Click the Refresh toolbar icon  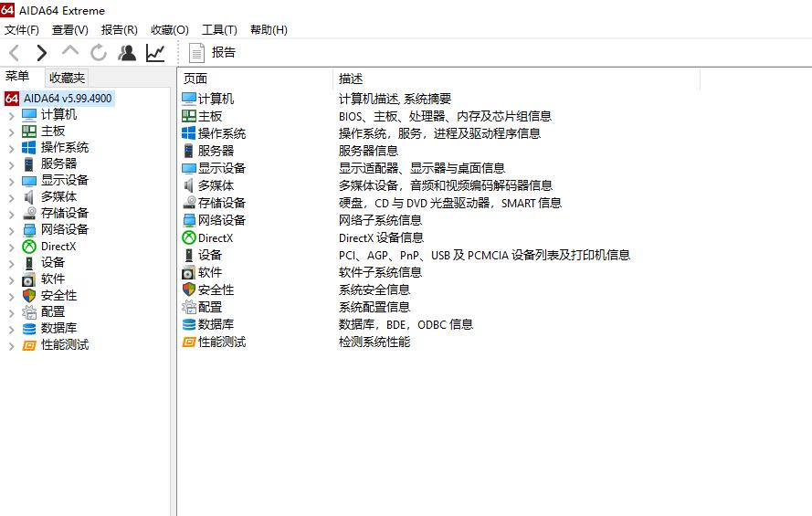point(99,53)
